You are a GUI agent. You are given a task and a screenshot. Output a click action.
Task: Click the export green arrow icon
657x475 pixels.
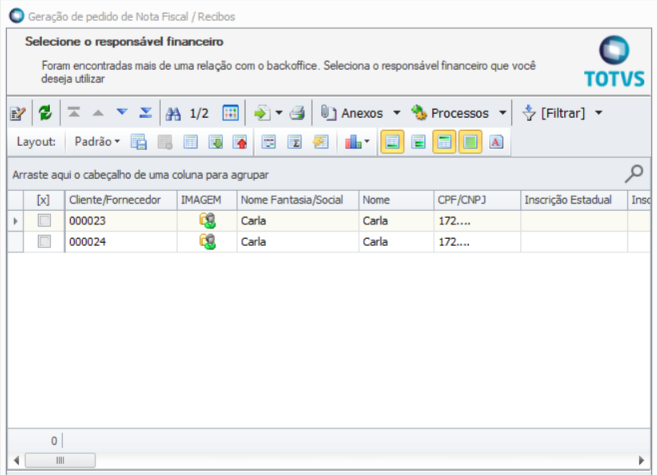tap(262, 113)
